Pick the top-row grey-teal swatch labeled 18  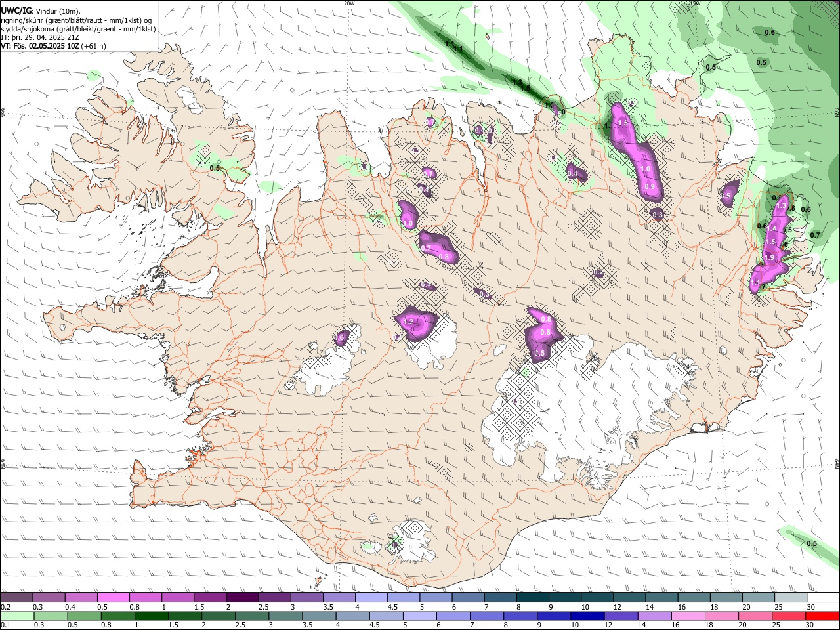point(725,598)
